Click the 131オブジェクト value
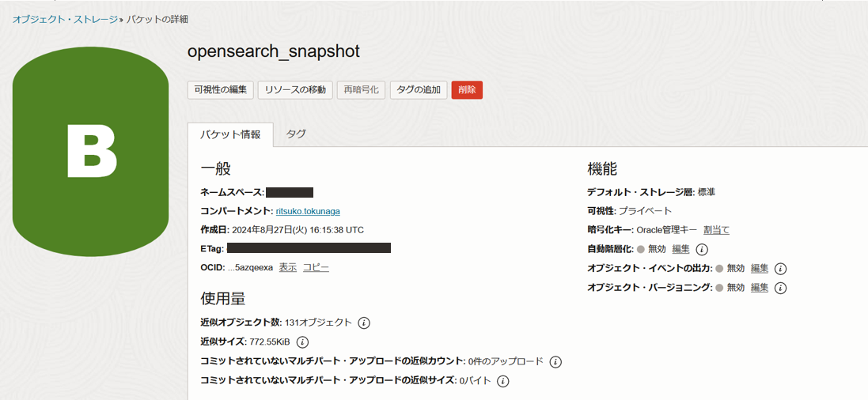 click(x=318, y=323)
